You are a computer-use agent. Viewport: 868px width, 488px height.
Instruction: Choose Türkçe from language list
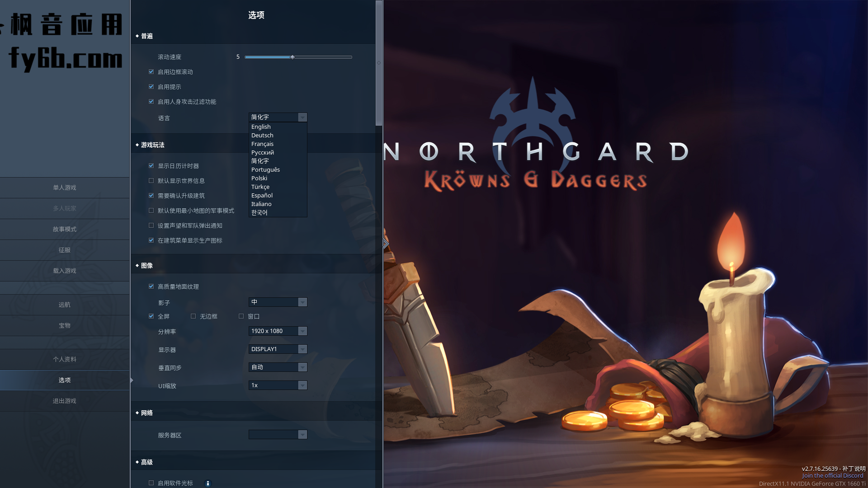pos(278,187)
